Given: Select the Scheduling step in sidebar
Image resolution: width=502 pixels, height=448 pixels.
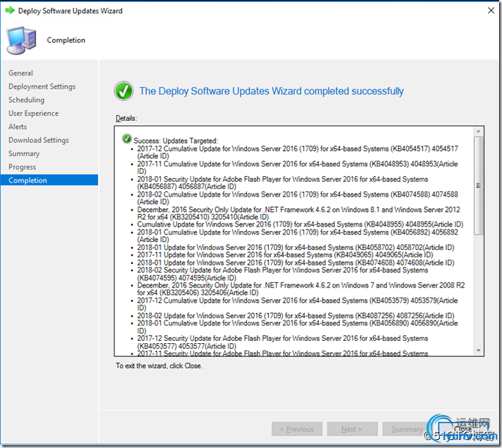Looking at the screenshot, I should click(x=26, y=100).
